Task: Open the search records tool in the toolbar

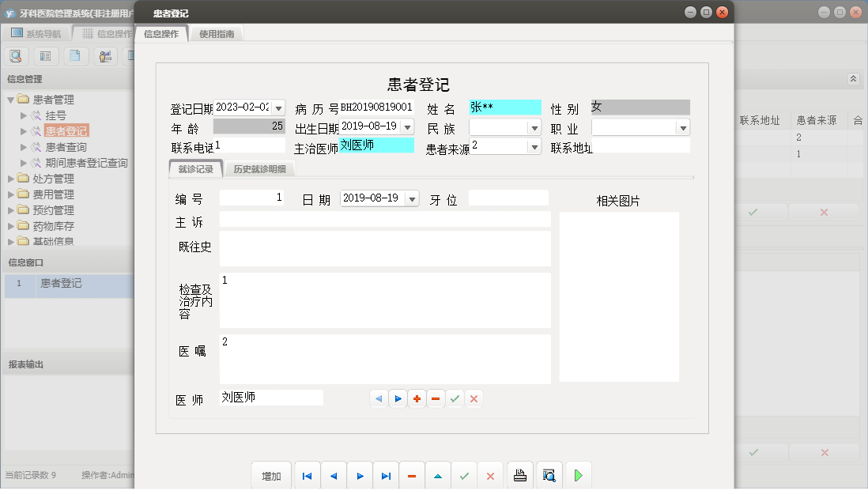Action: point(16,55)
